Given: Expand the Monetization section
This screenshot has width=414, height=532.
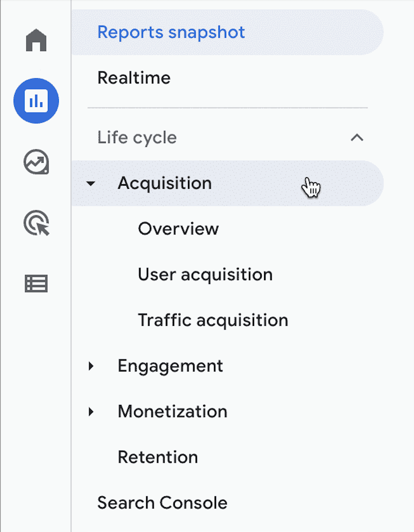Looking at the screenshot, I should [91, 411].
